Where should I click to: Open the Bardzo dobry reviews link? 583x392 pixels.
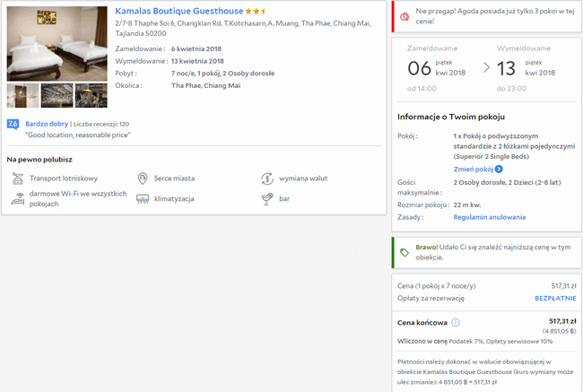pyautogui.click(x=47, y=124)
